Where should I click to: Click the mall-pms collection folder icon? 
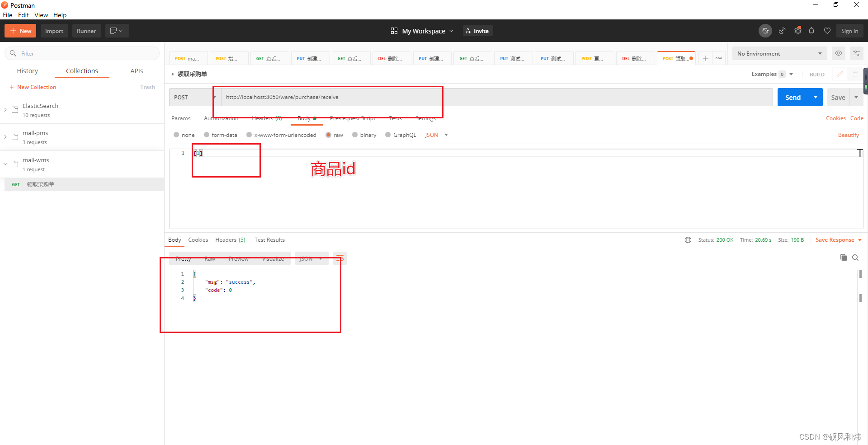[x=15, y=137]
